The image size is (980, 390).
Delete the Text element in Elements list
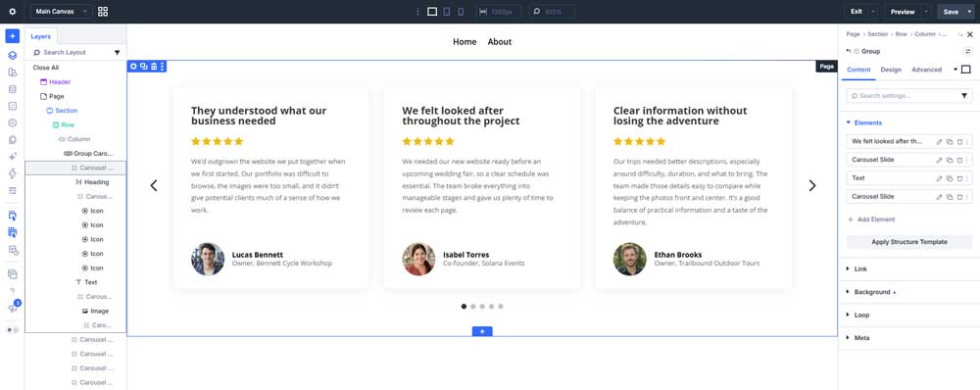(960, 178)
